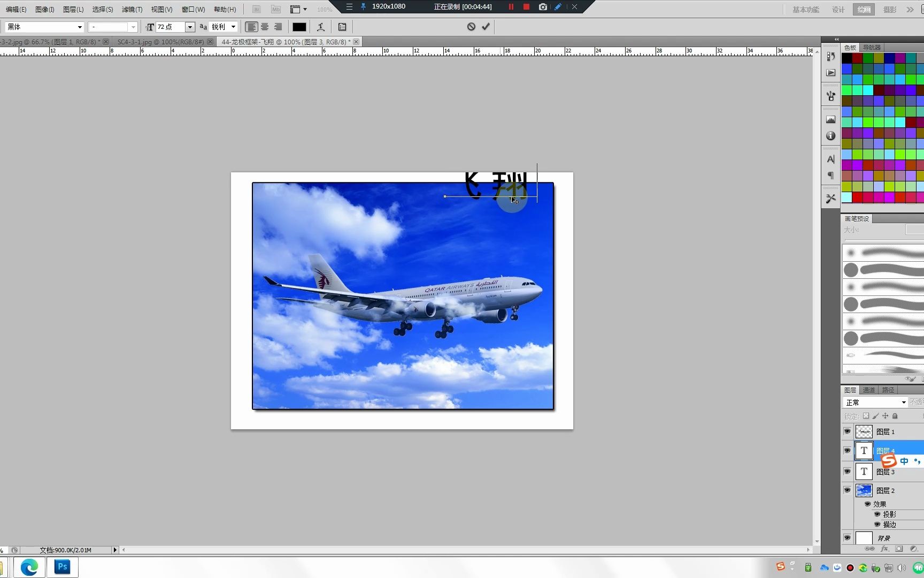Create a new adjustment layer
Screen dimensions: 924x578
(913, 549)
